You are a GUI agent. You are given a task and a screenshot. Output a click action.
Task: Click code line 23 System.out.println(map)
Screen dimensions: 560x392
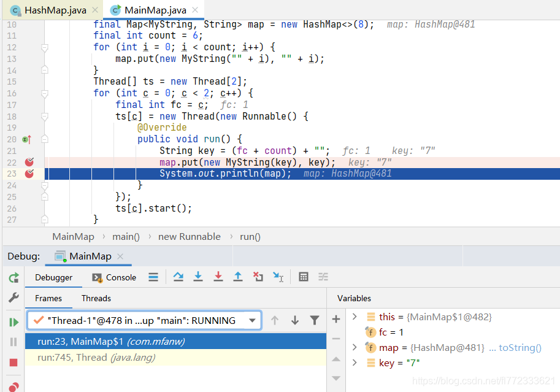pos(225,174)
